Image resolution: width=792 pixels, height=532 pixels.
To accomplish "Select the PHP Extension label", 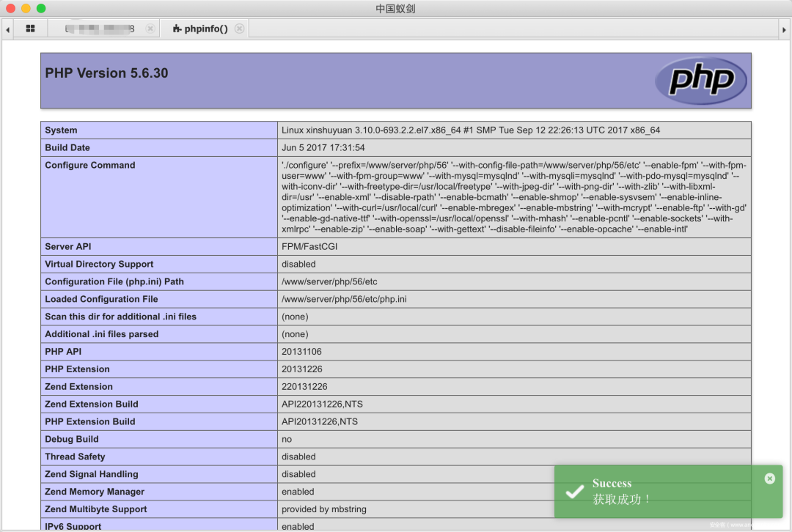I will pos(77,369).
